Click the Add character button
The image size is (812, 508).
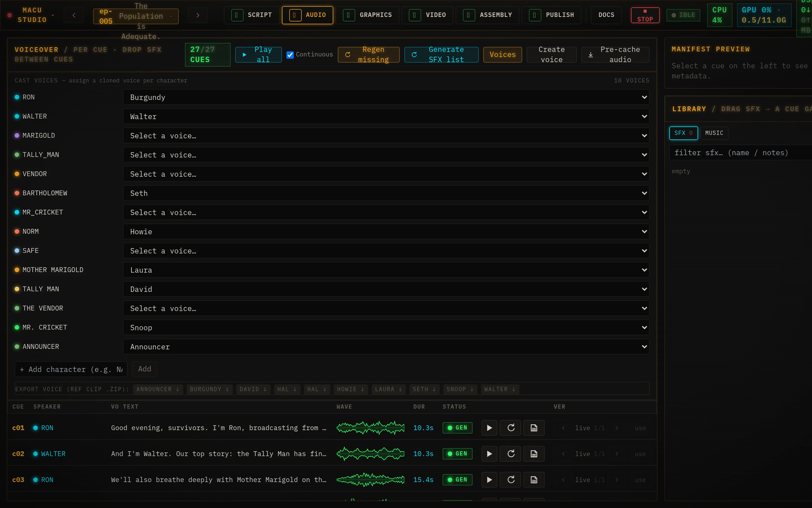pos(145,369)
